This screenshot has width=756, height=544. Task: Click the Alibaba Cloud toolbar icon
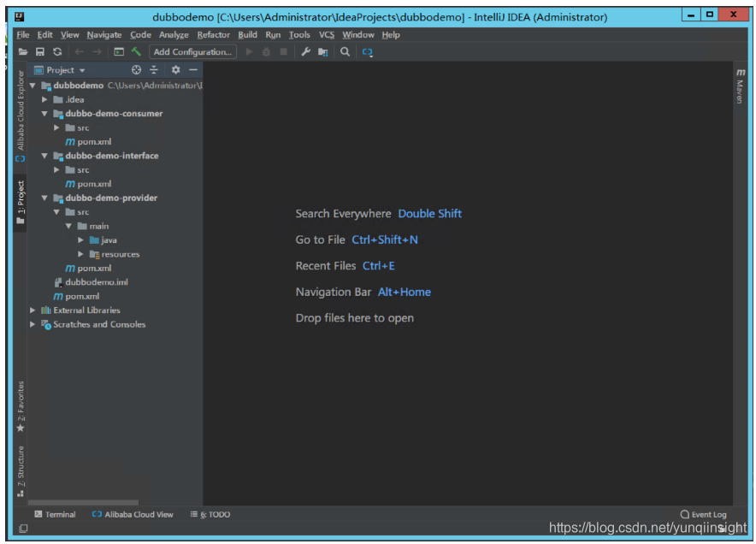(368, 52)
